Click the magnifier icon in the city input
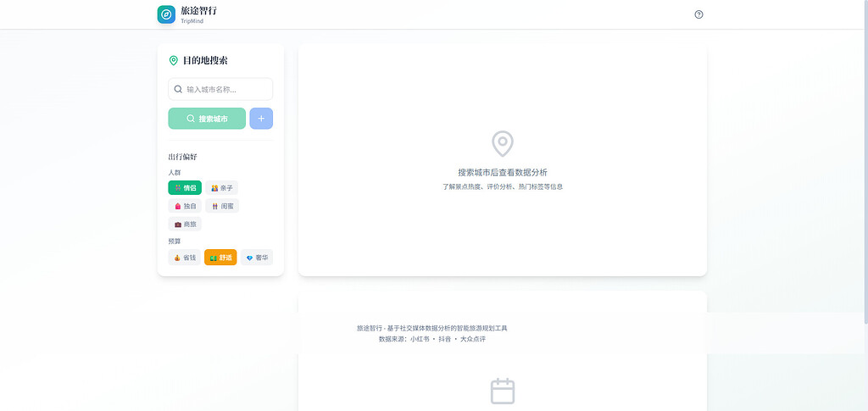Image resolution: width=868 pixels, height=411 pixels. [x=178, y=89]
